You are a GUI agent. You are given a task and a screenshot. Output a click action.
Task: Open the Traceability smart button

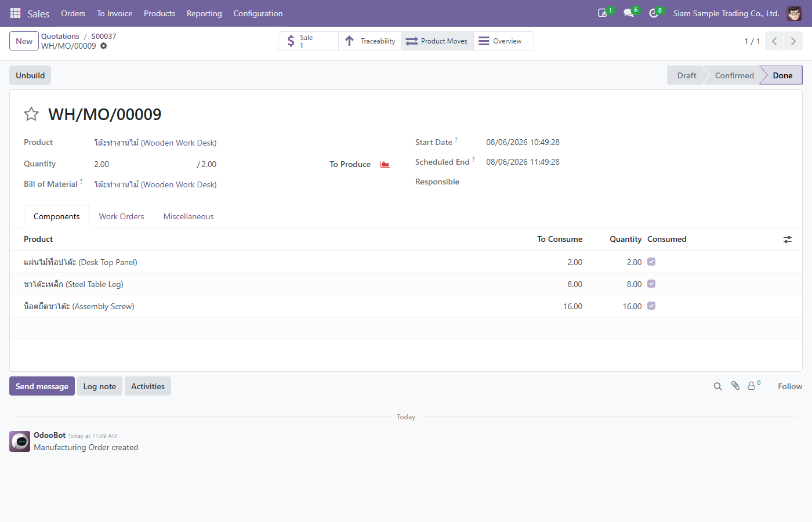tap(369, 41)
